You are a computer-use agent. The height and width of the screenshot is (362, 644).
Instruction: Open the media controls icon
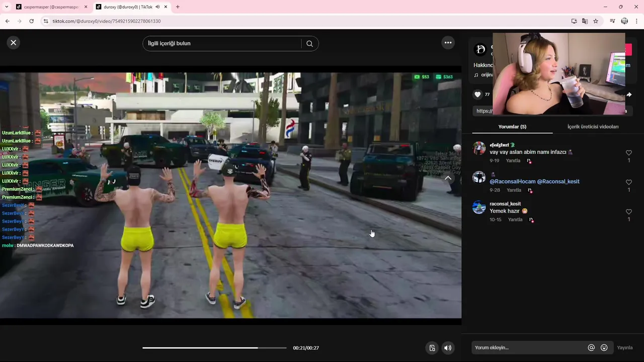click(x=612, y=21)
